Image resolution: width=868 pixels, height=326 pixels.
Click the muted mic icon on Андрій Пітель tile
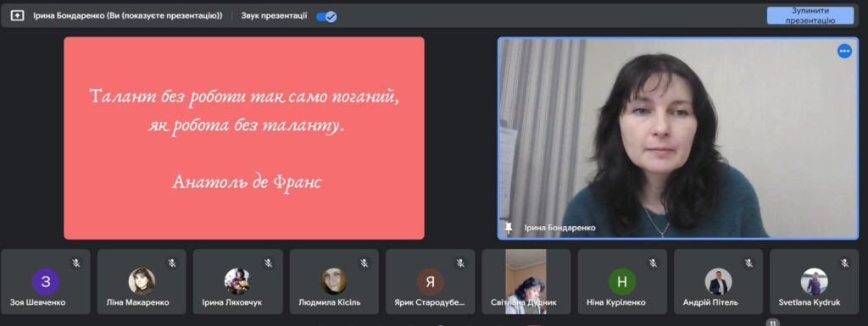click(x=748, y=263)
